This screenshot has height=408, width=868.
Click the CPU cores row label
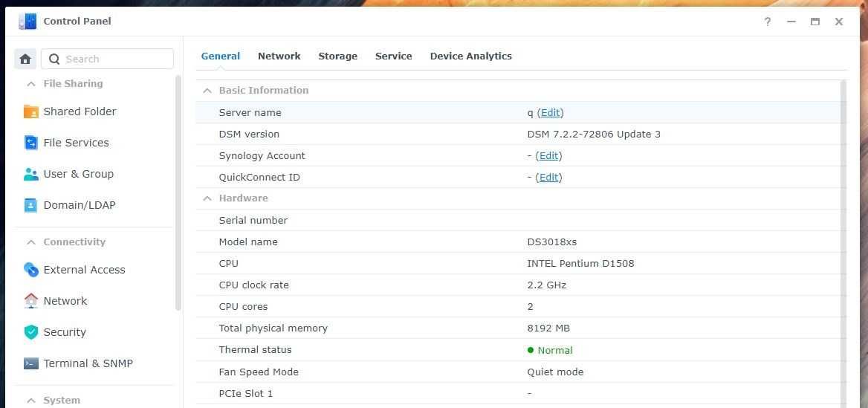pyautogui.click(x=243, y=307)
